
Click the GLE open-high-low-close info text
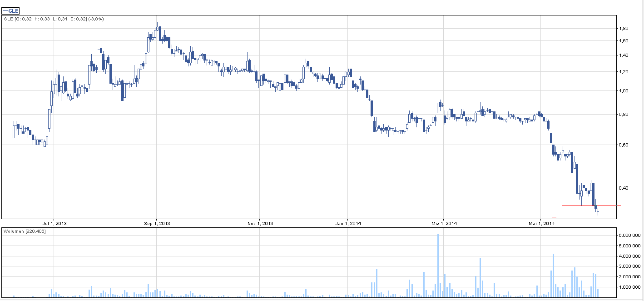click(x=54, y=19)
